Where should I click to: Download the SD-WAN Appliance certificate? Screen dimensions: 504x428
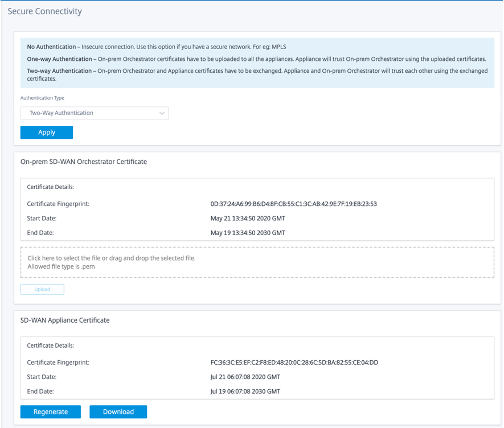pyautogui.click(x=118, y=412)
